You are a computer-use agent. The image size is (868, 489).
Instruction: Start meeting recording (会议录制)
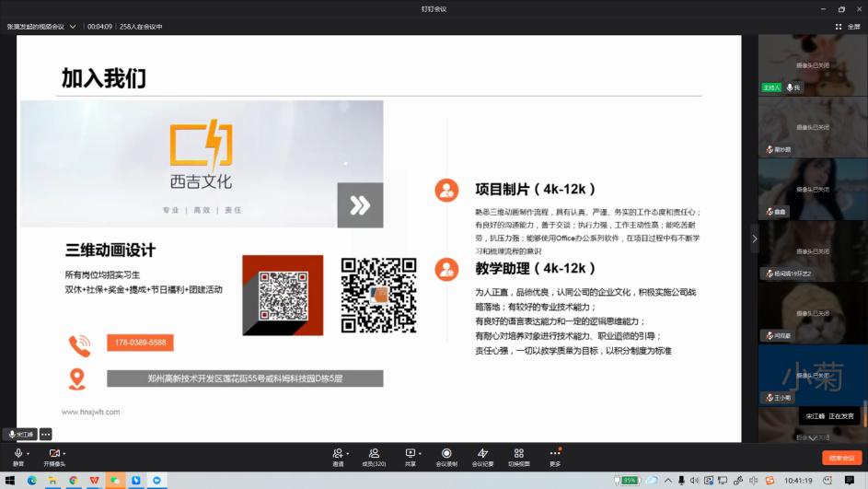(x=446, y=453)
